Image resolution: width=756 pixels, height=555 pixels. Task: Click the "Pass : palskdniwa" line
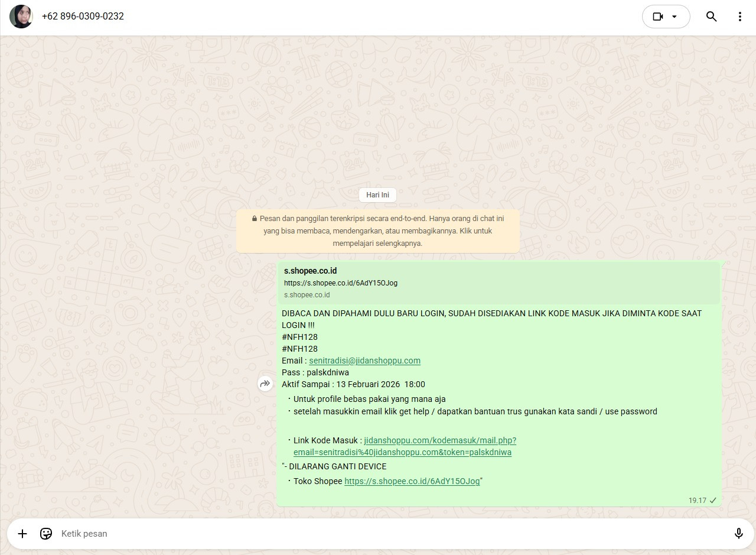coord(315,372)
